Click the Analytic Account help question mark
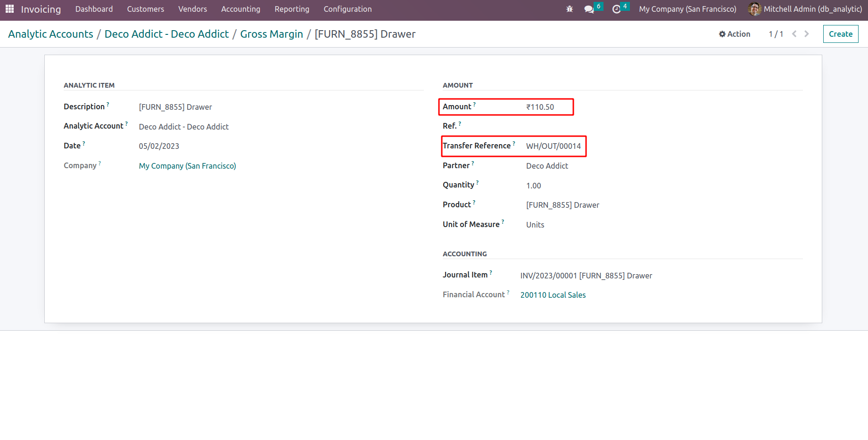The height and width of the screenshot is (440, 868). (126, 123)
